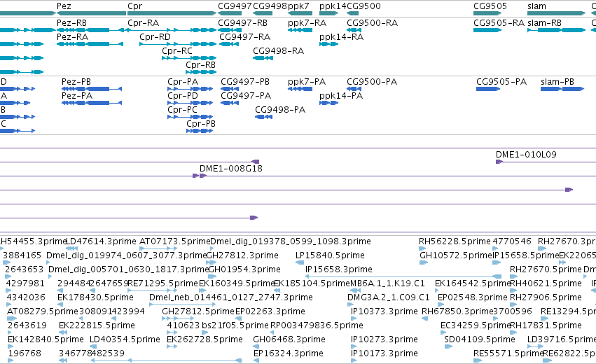Screen dimensions: 596x364
Task: Select transcript Cpr-RB
Action: coord(201,65)
